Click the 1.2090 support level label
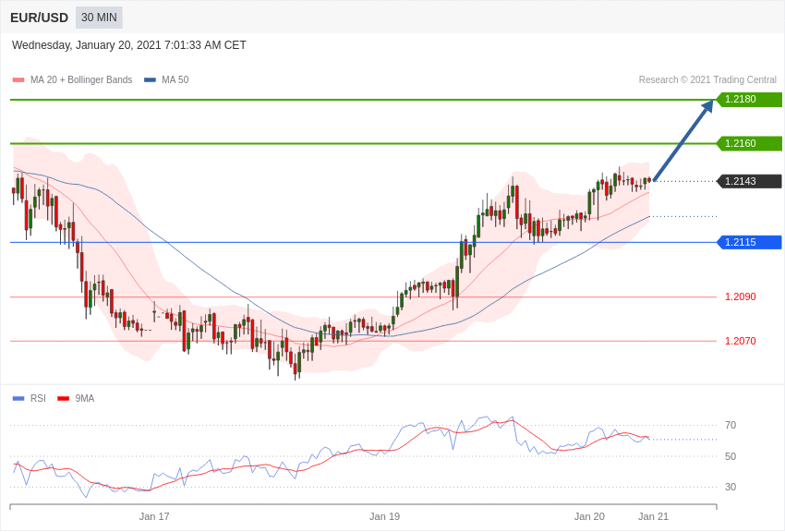Image resolution: width=785 pixels, height=532 pixels. click(741, 296)
